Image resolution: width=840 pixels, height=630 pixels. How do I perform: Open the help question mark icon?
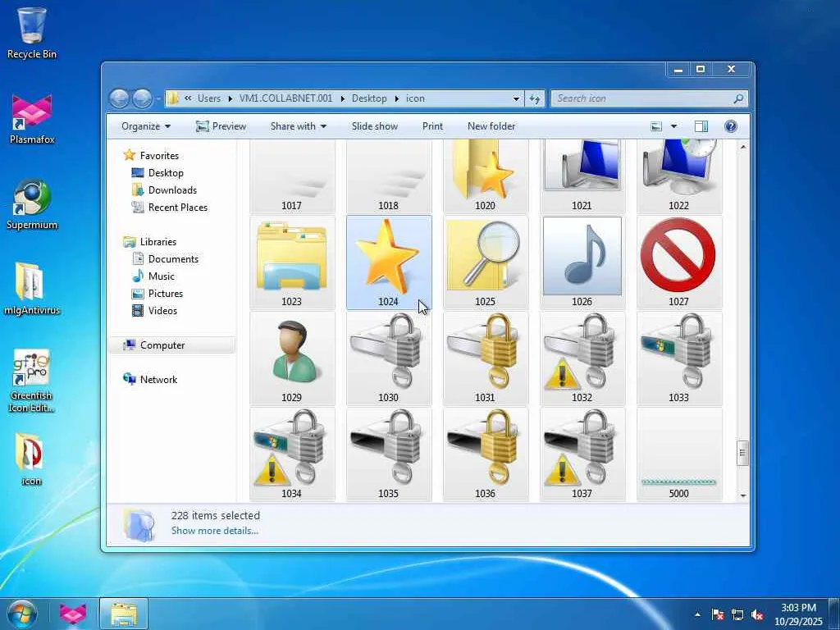tap(731, 126)
